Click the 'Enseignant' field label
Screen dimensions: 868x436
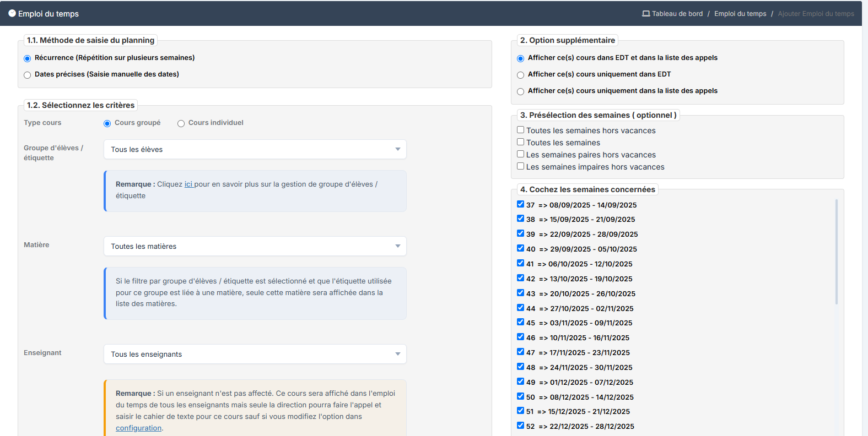coord(42,353)
